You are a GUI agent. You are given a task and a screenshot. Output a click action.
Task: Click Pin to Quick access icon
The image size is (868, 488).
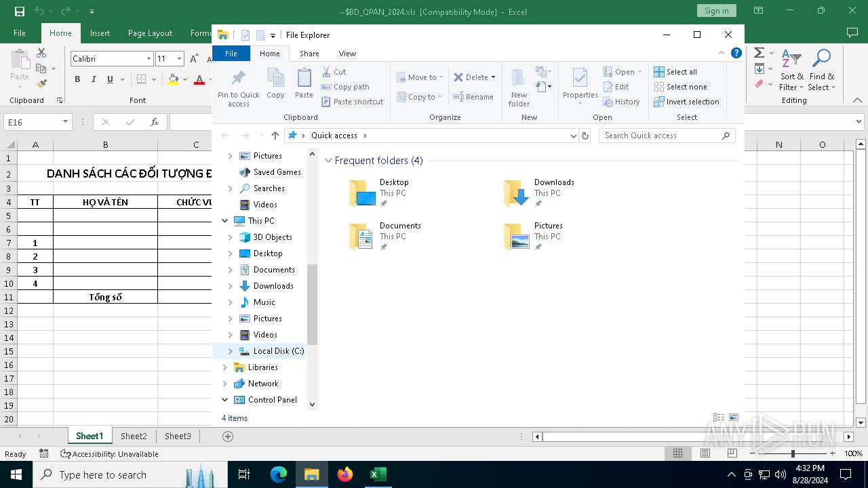point(238,78)
